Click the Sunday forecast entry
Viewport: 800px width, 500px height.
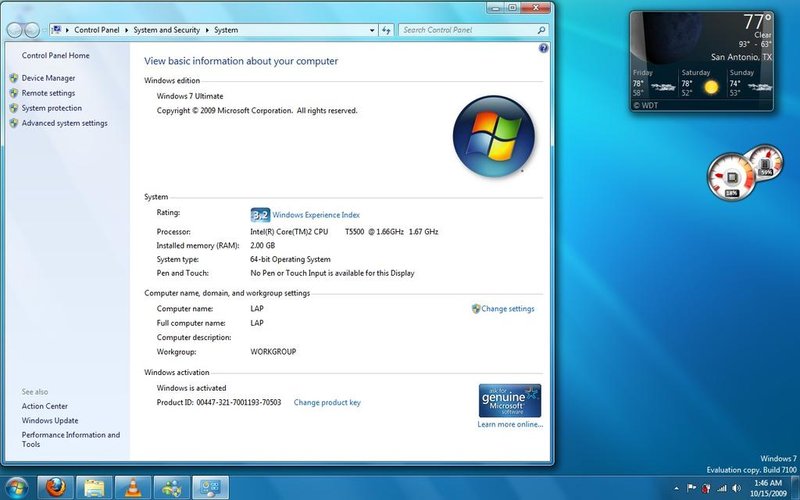click(751, 83)
